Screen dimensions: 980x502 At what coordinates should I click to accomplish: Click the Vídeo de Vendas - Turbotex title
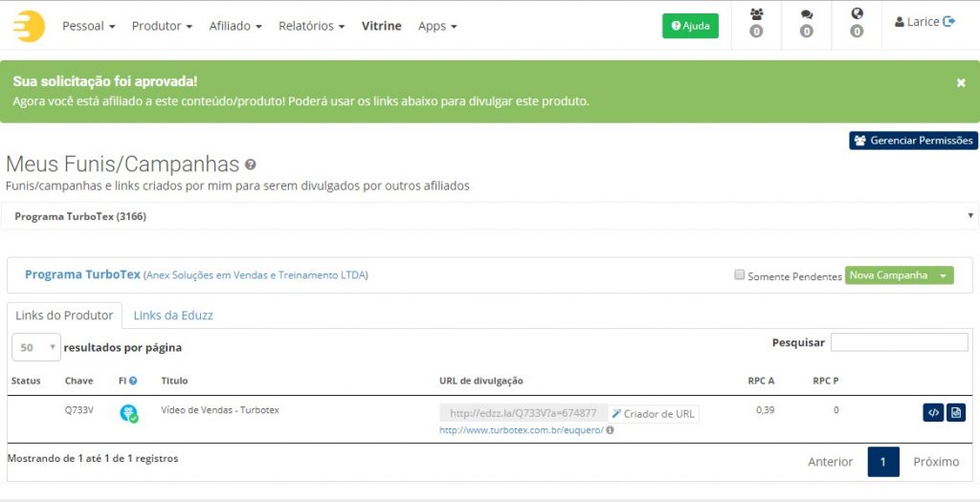[x=220, y=410]
